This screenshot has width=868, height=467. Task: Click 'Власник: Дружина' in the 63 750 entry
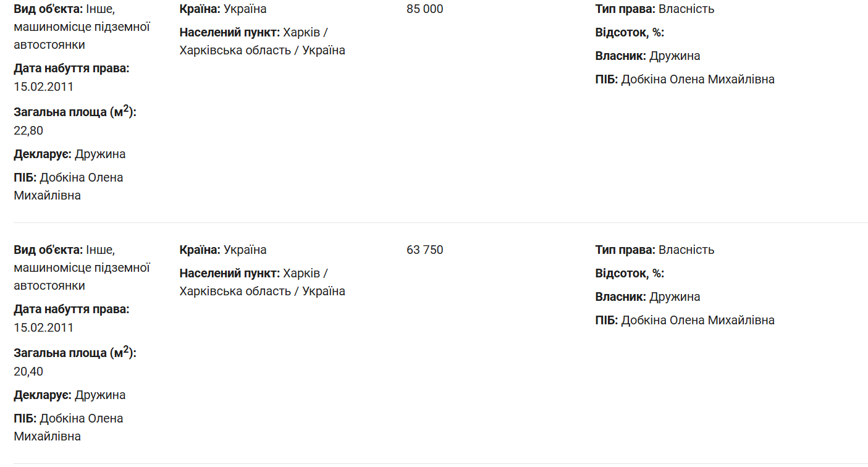pyautogui.click(x=647, y=297)
